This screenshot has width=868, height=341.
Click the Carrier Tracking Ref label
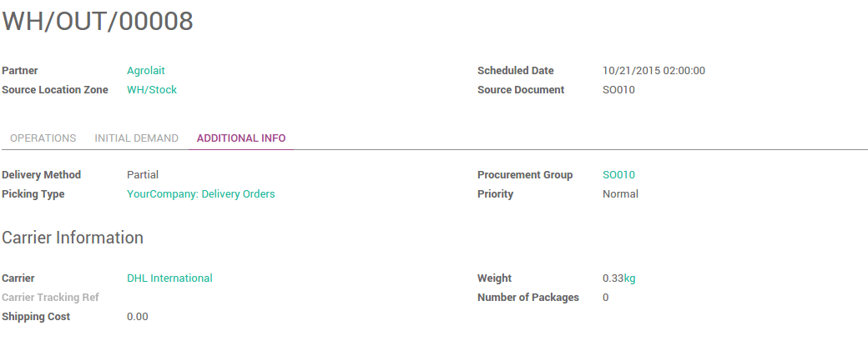[x=50, y=298]
